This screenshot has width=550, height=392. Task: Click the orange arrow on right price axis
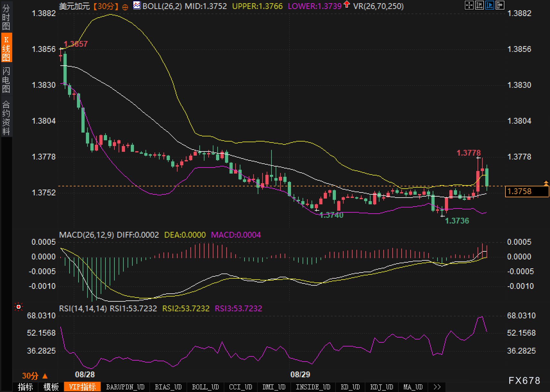[x=546, y=183]
